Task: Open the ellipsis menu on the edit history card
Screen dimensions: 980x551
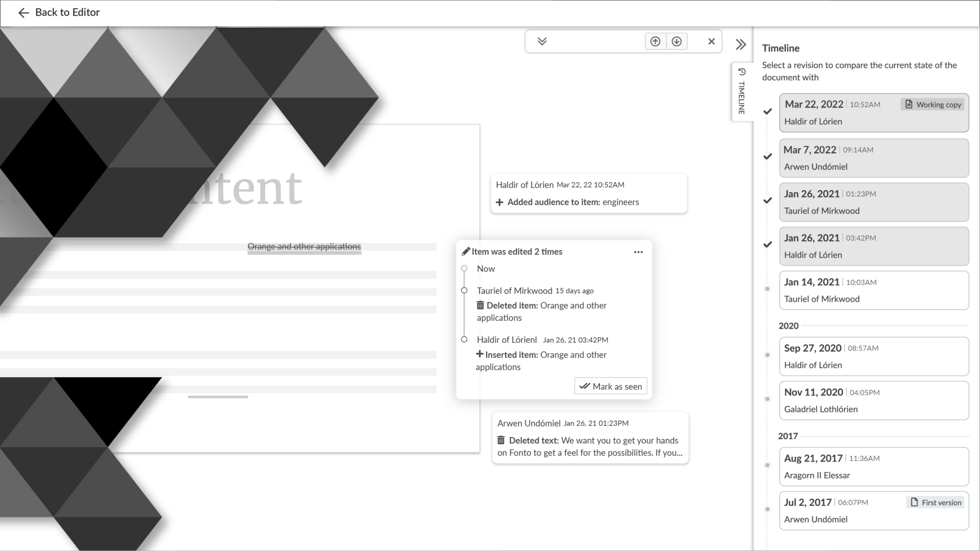Action: pyautogui.click(x=638, y=252)
